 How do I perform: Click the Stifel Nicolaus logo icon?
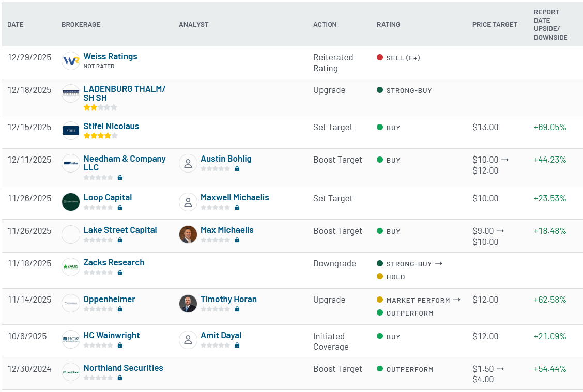(x=71, y=131)
